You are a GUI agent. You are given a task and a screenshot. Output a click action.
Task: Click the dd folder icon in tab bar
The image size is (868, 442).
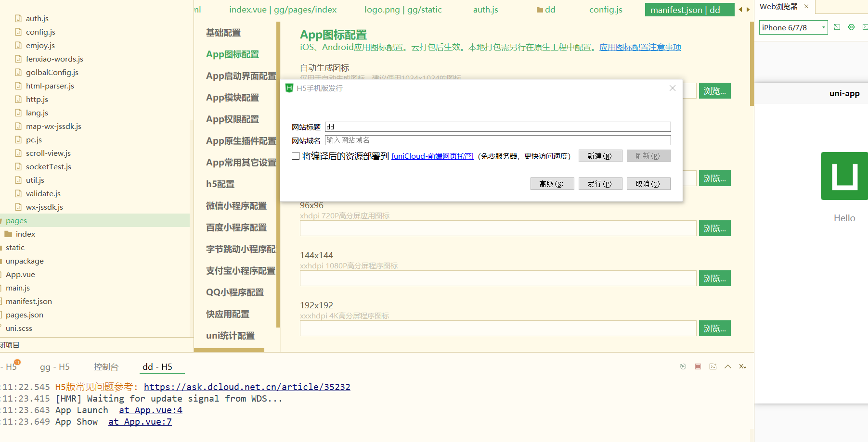point(539,9)
